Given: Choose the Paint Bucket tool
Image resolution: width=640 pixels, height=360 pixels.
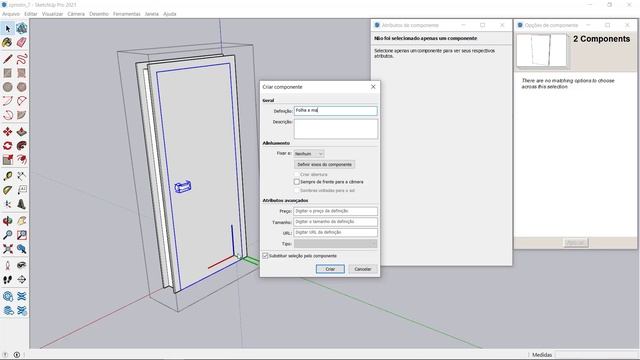Looking at the screenshot, I should (8, 42).
